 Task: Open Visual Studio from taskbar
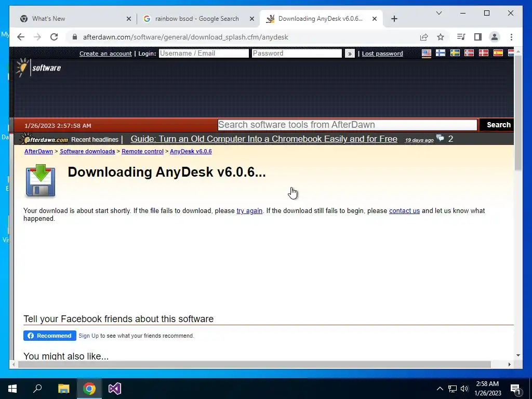click(x=115, y=389)
